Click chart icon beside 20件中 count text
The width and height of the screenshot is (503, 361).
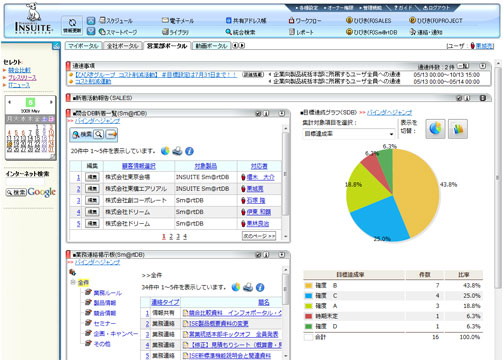pyautogui.click(x=165, y=151)
